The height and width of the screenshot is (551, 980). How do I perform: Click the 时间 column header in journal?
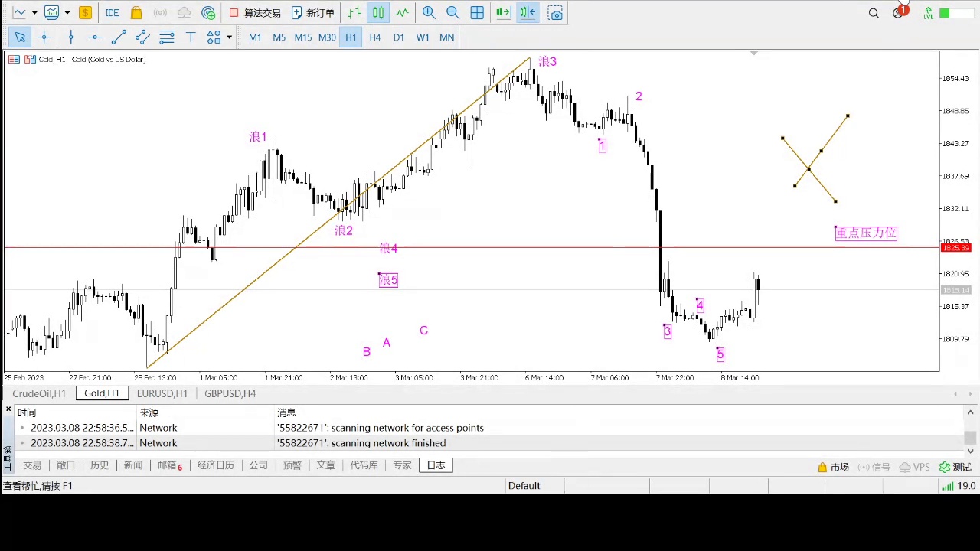27,412
